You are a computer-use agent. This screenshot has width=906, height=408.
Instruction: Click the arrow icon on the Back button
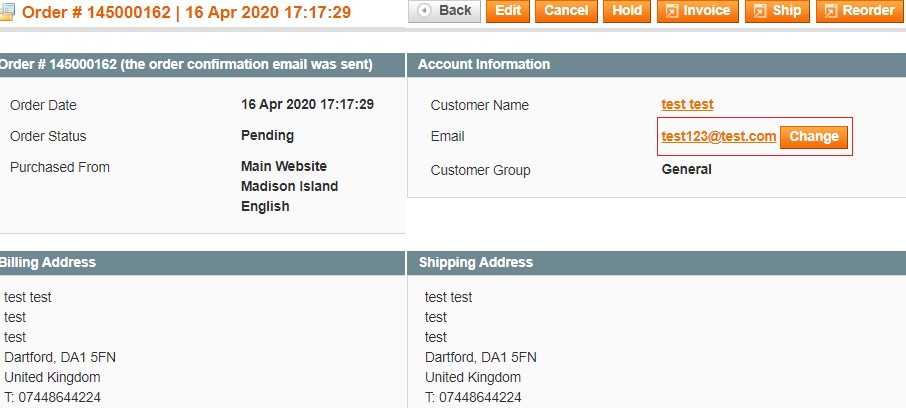click(425, 11)
